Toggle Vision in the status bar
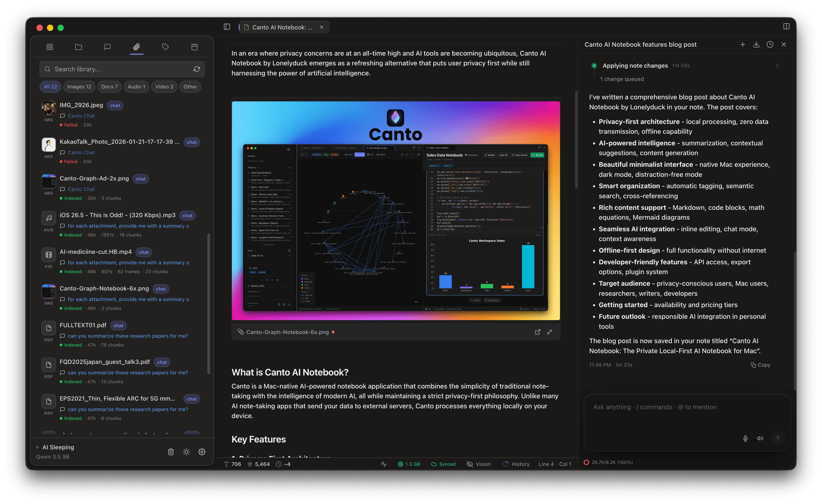 479,464
